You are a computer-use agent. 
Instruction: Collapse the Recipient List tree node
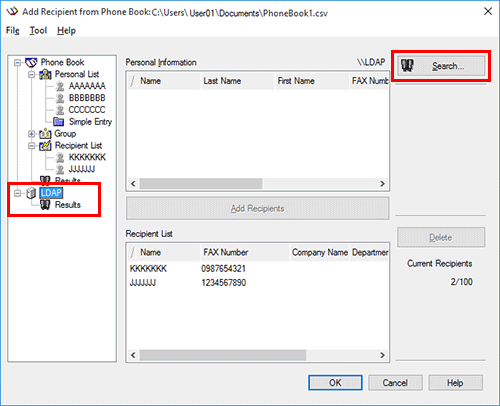[x=31, y=146]
